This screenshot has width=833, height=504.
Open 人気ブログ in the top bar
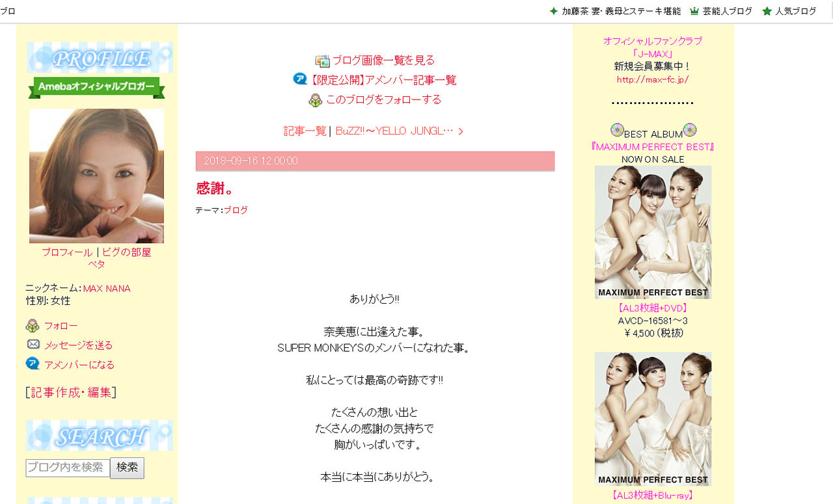tap(796, 11)
